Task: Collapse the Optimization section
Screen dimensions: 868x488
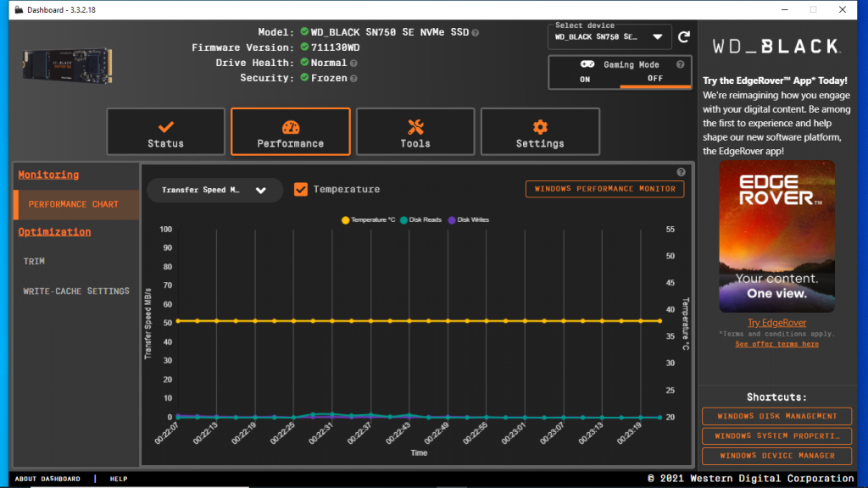Action: pos(54,231)
